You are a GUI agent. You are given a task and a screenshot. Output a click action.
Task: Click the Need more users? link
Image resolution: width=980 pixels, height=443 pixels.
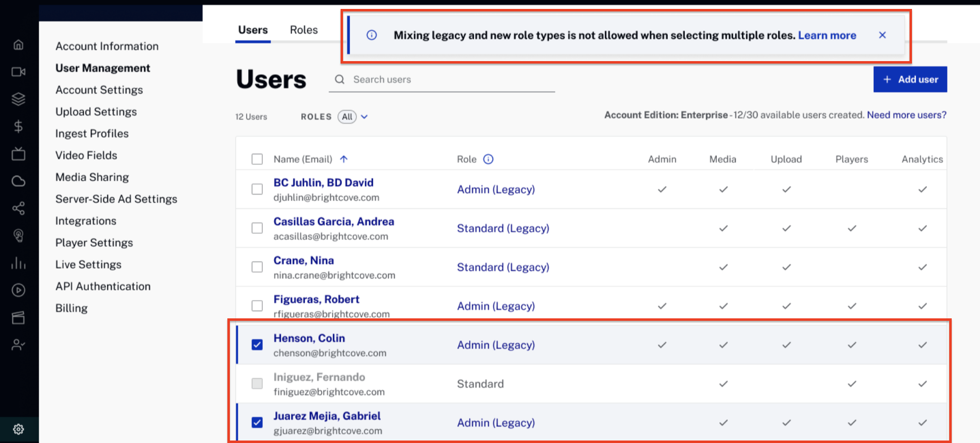(907, 115)
